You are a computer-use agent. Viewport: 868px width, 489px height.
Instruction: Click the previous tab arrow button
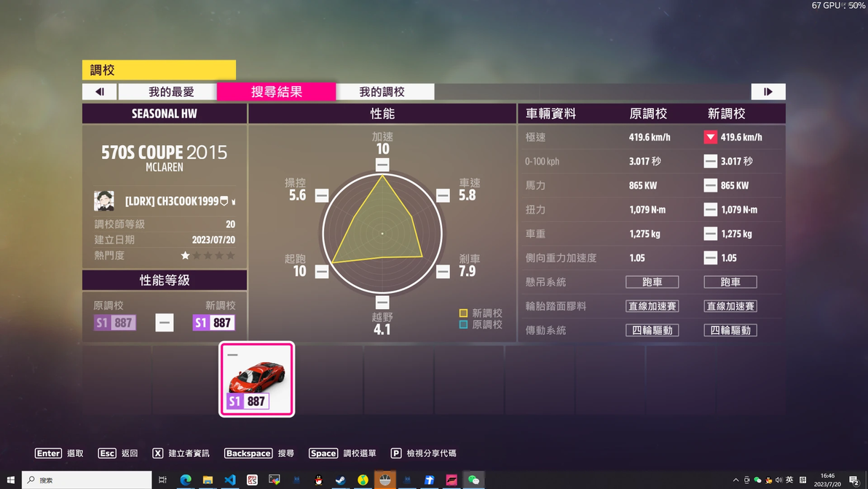(100, 91)
